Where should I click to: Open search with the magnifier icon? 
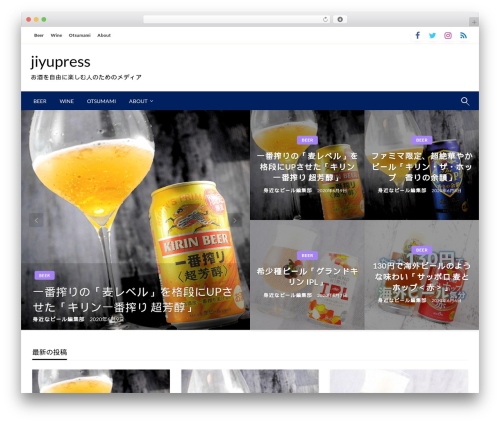[x=465, y=101]
